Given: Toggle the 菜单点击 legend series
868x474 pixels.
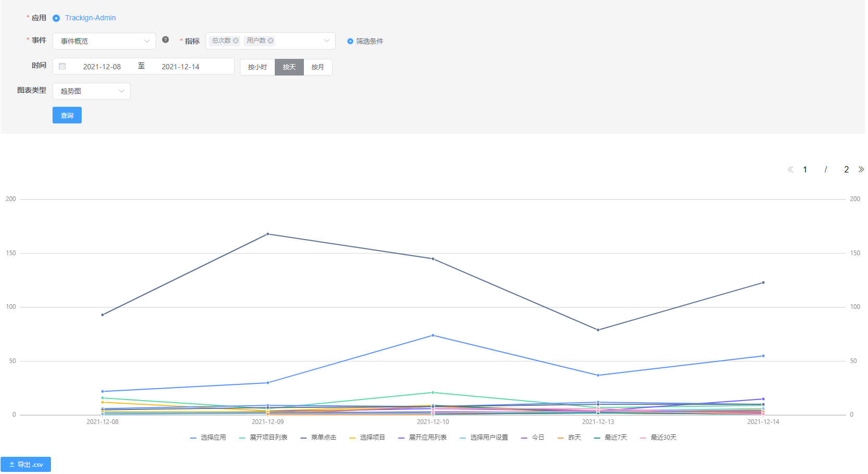Looking at the screenshot, I should [318, 438].
